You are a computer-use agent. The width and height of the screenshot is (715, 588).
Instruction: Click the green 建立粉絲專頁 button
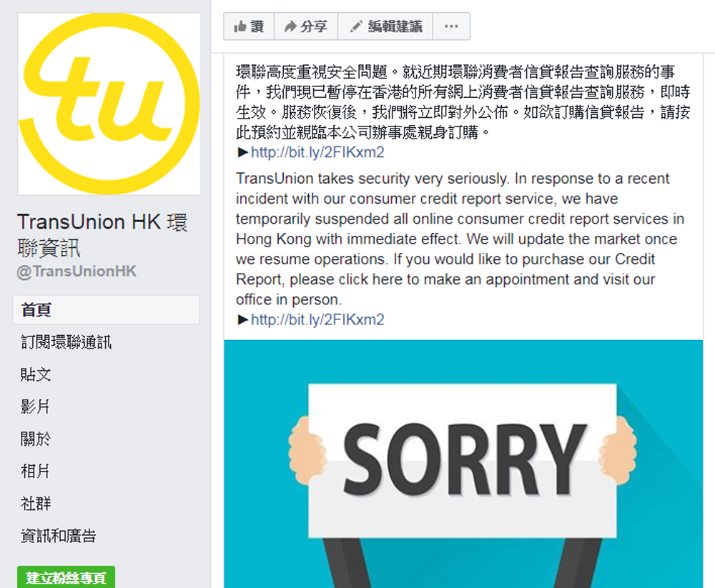tap(66, 577)
